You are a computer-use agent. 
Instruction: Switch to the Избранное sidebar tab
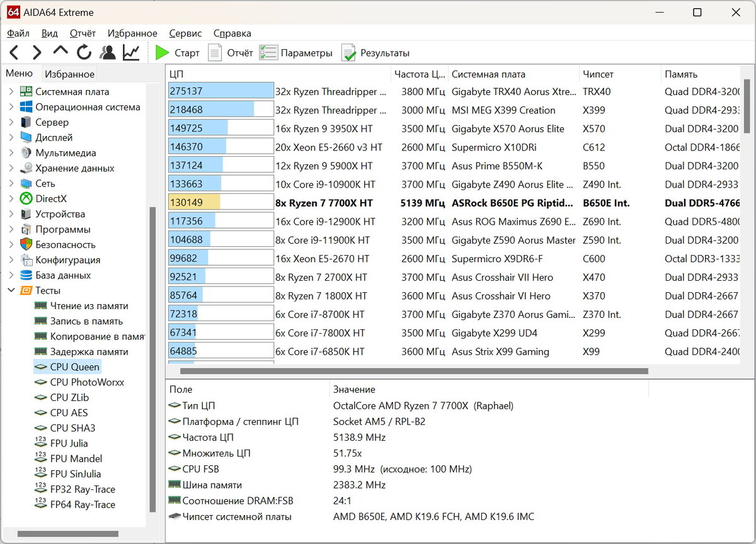pyautogui.click(x=69, y=74)
